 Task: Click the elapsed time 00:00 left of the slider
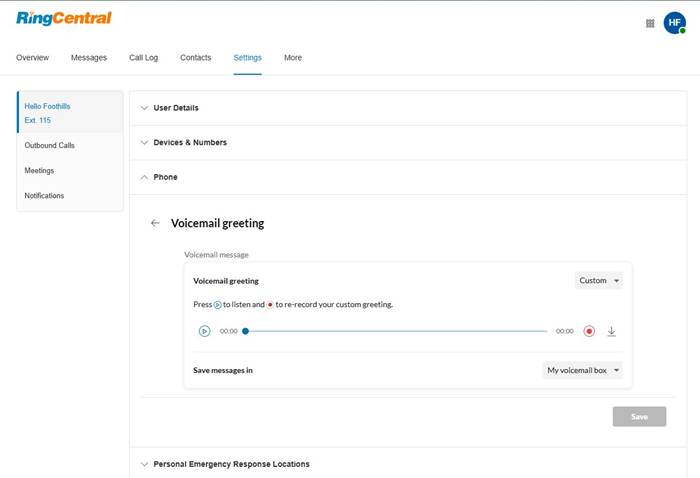pyautogui.click(x=229, y=331)
